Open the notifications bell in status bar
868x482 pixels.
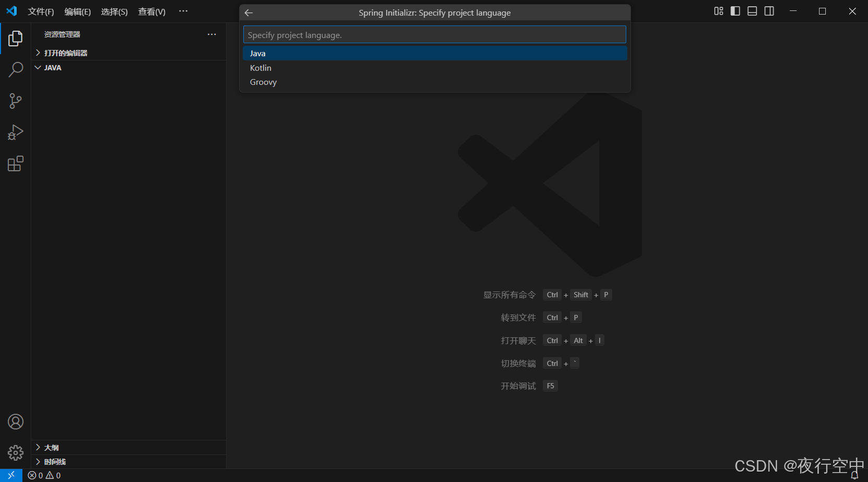854,475
